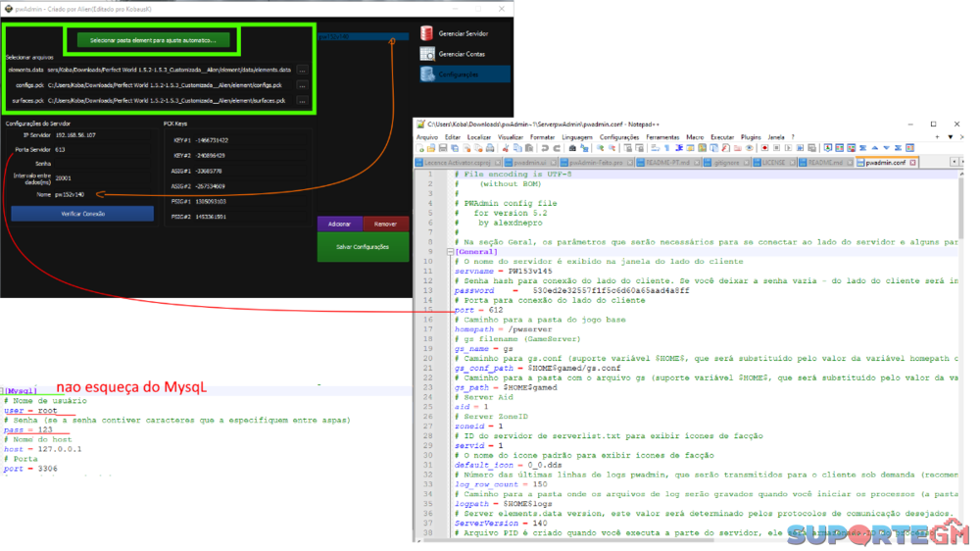The height and width of the screenshot is (551, 980).
Task: Open the Plugins menu in Notepad++
Action: 751,137
